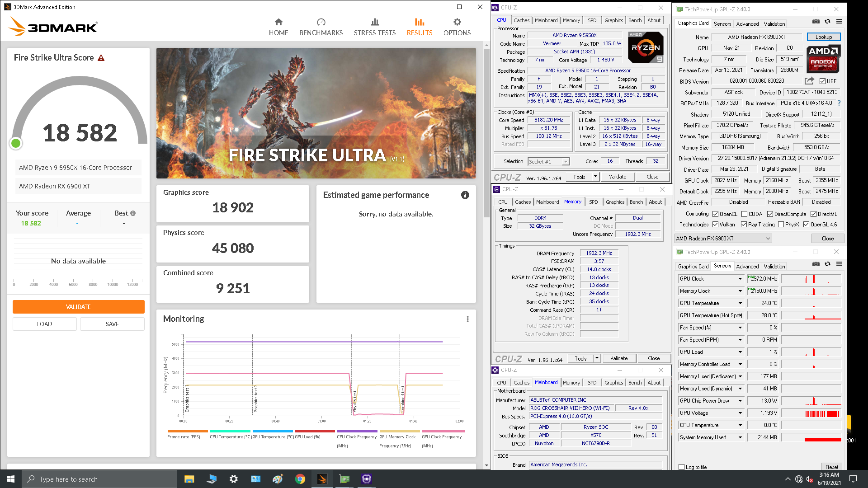This screenshot has height=488, width=868.
Task: Click the Lookup button in GPU-Z
Action: pos(823,37)
